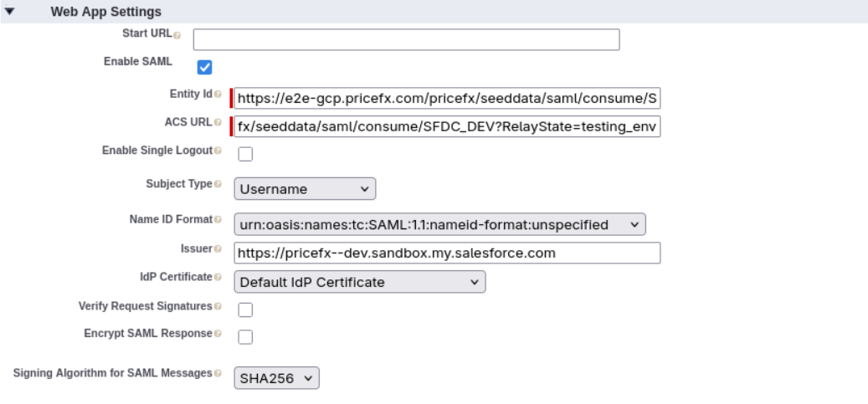Open the SHA256 signing algorithm dropdown
The image size is (868, 404).
tap(276, 379)
